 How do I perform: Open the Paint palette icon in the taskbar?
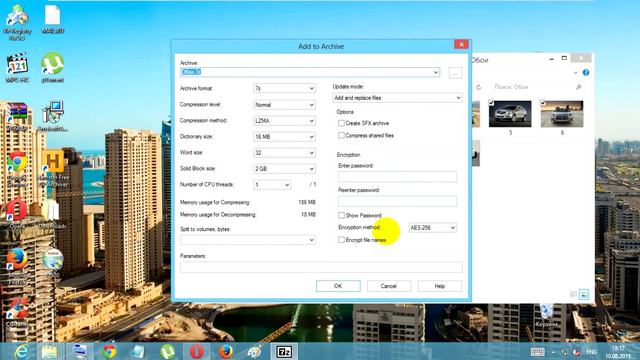255,351
